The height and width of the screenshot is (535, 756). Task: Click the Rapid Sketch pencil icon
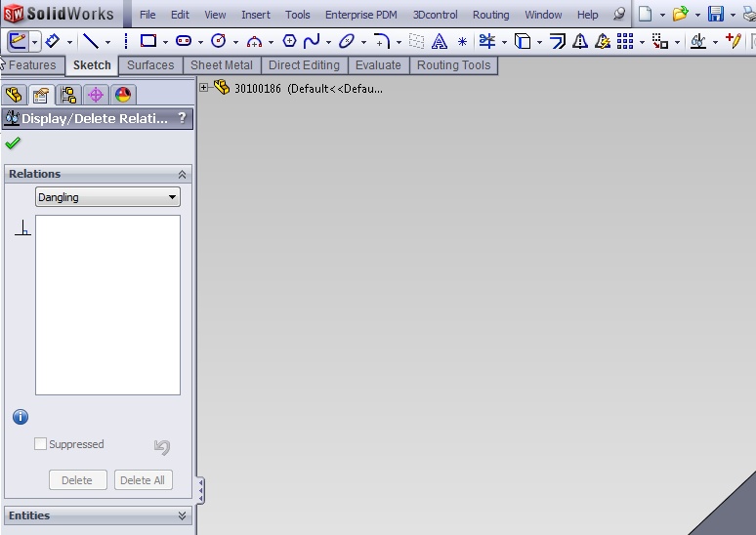(x=734, y=41)
